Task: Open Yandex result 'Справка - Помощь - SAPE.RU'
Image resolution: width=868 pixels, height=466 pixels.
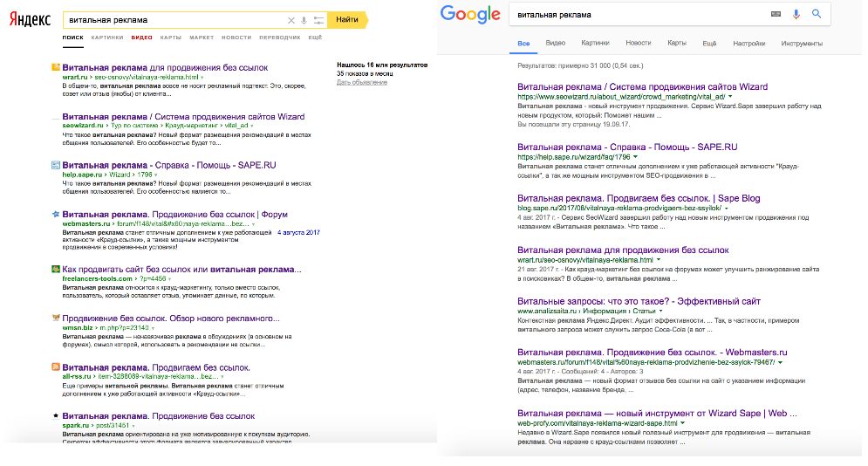Action: 169,166
